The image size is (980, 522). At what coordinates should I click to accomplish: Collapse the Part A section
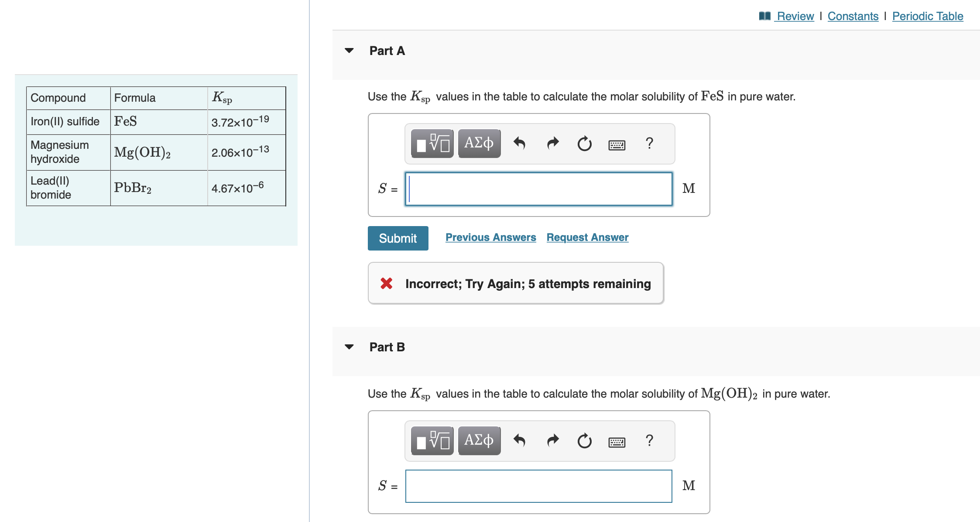pyautogui.click(x=348, y=50)
